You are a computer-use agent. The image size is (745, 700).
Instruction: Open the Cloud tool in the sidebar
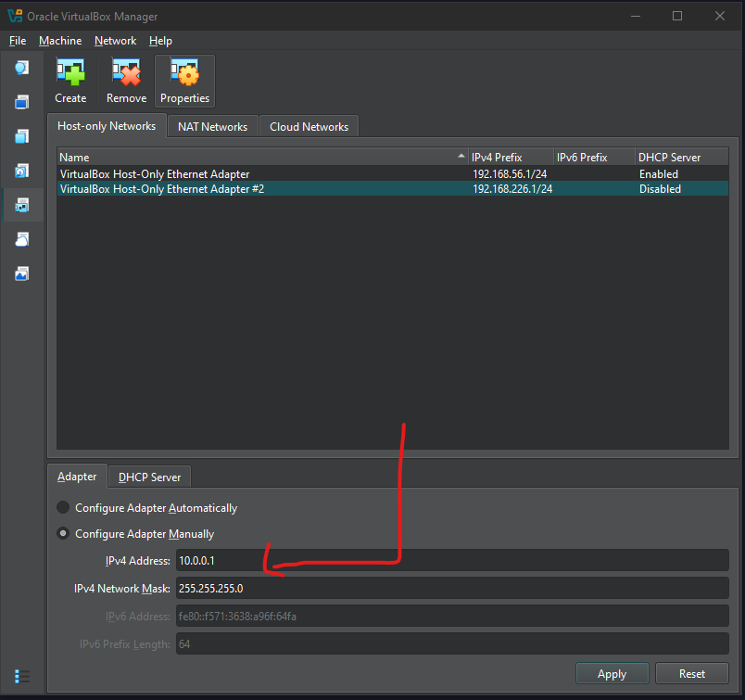[22, 239]
